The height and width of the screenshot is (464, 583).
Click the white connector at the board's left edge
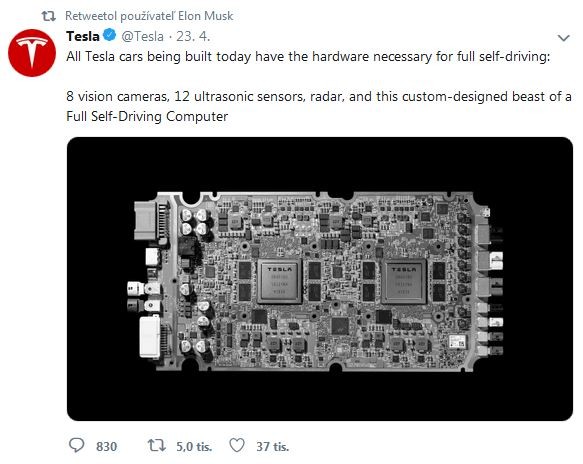[150, 337]
